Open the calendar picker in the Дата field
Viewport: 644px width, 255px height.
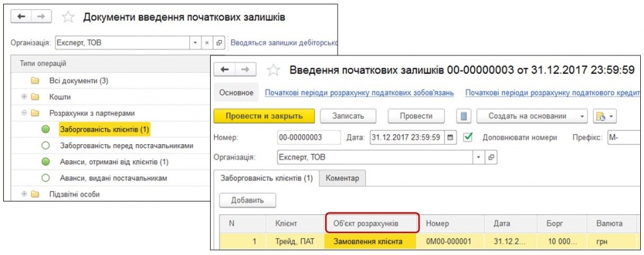[450, 137]
